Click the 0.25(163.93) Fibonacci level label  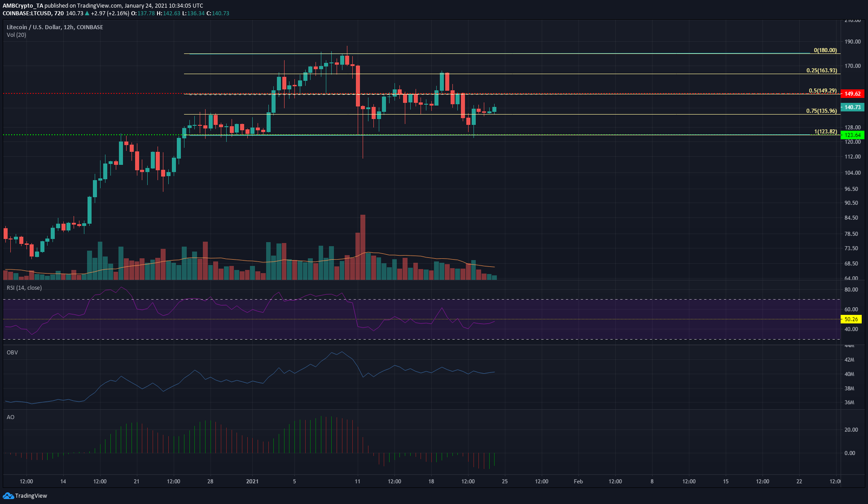point(822,71)
